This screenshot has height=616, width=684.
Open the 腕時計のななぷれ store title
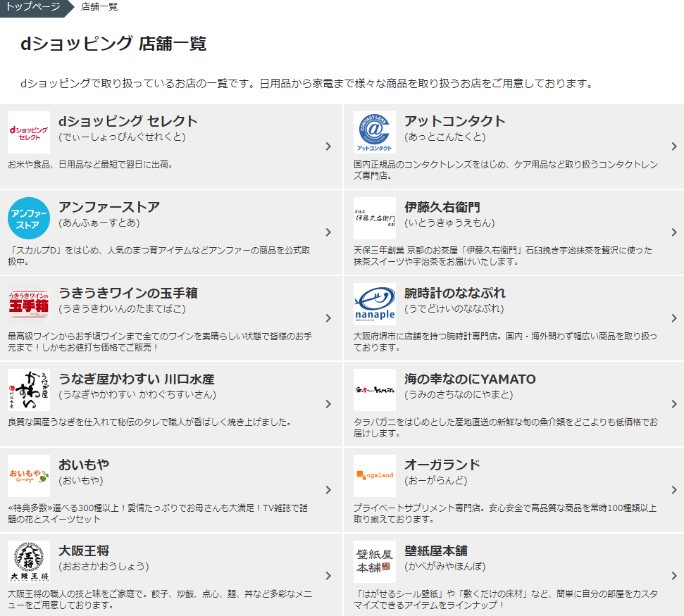454,293
